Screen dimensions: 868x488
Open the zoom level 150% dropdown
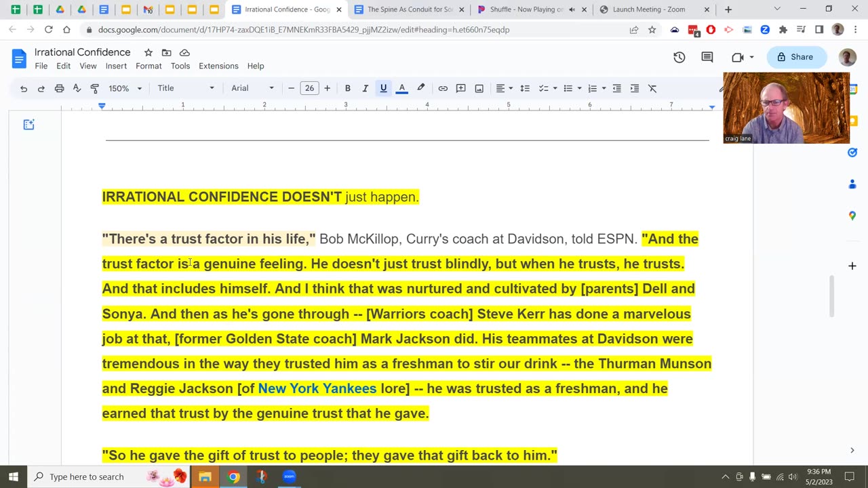[x=125, y=88]
